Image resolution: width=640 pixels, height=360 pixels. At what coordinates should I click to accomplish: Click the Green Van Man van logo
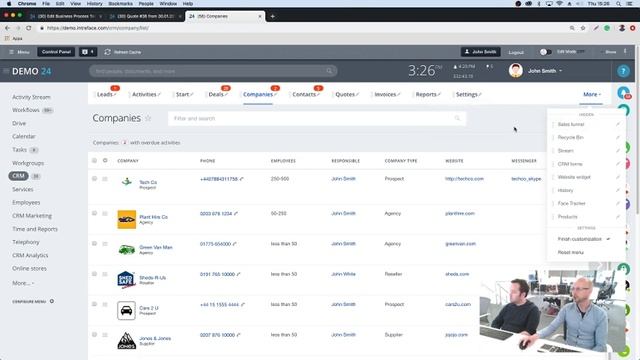pos(127,249)
